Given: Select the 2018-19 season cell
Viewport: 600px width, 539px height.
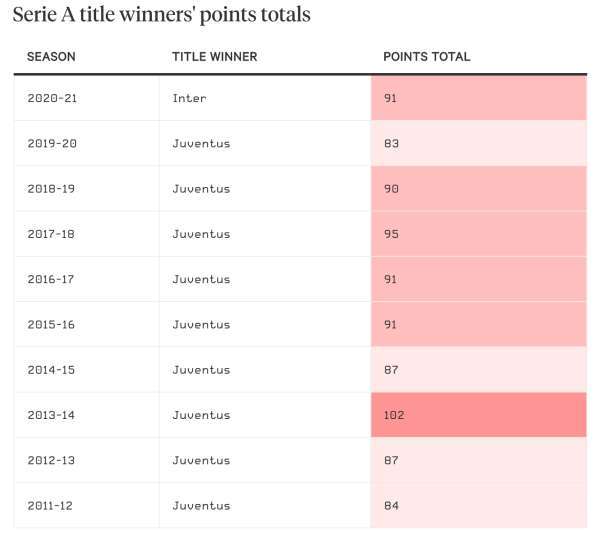Looking at the screenshot, I should pos(86,189).
